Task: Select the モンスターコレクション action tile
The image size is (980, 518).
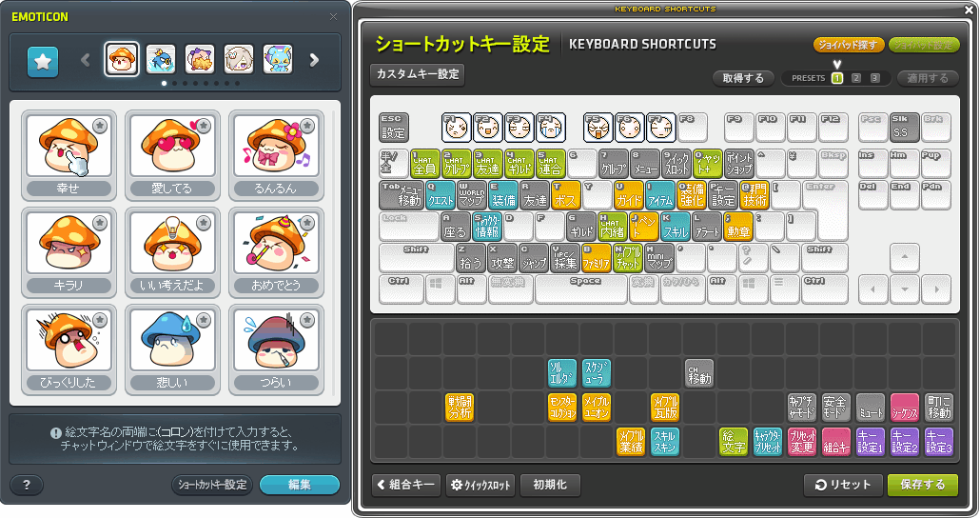Action: 562,407
